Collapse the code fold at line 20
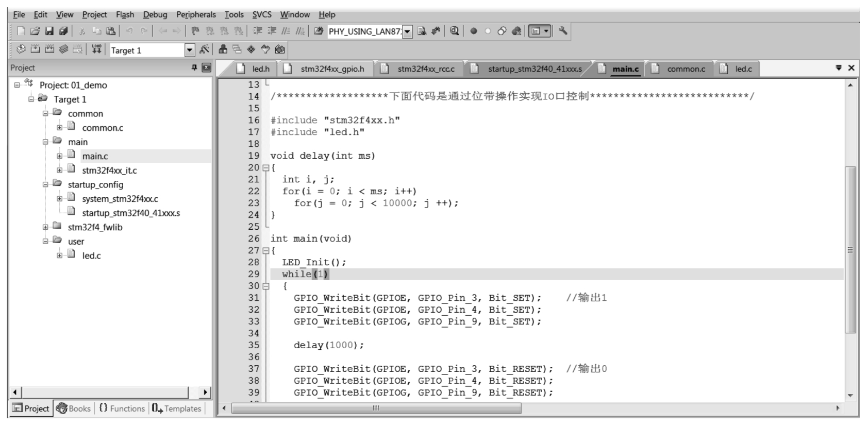Image resolution: width=868 pixels, height=426 pixels. click(265, 168)
